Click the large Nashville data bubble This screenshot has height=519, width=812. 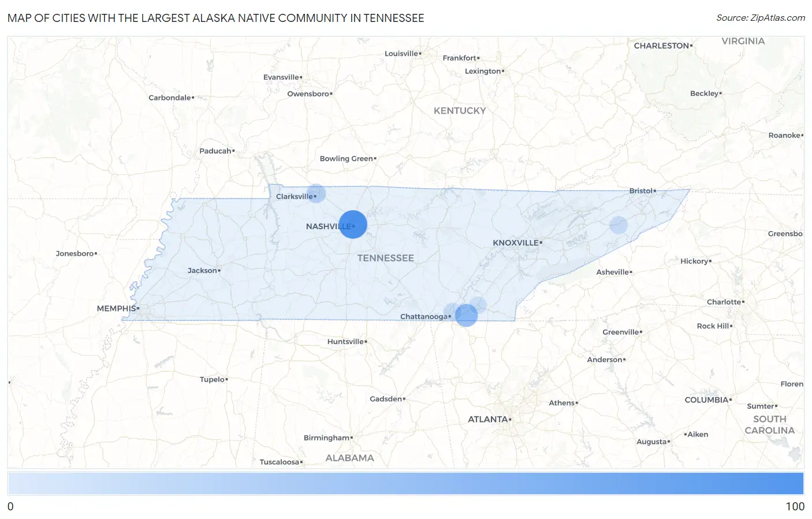[353, 225]
